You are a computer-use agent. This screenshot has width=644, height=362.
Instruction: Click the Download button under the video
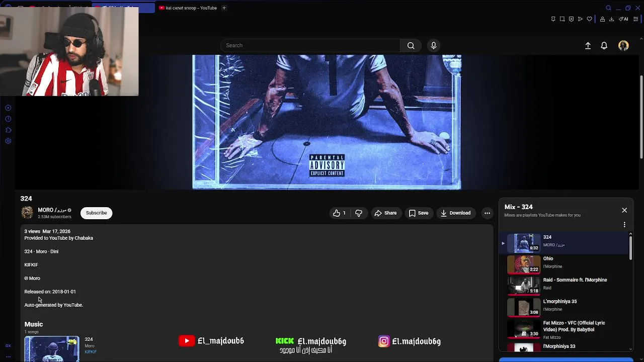(x=455, y=213)
